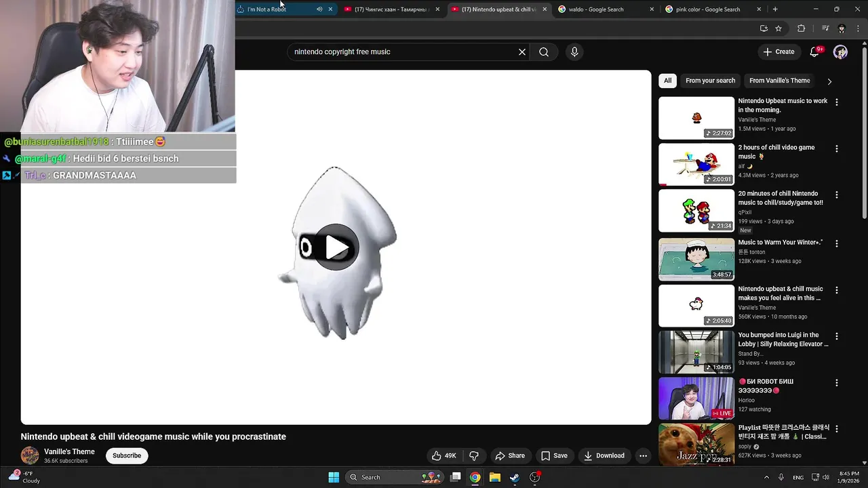Click the search magnifier button
The width and height of the screenshot is (868, 488).
pyautogui.click(x=544, y=52)
